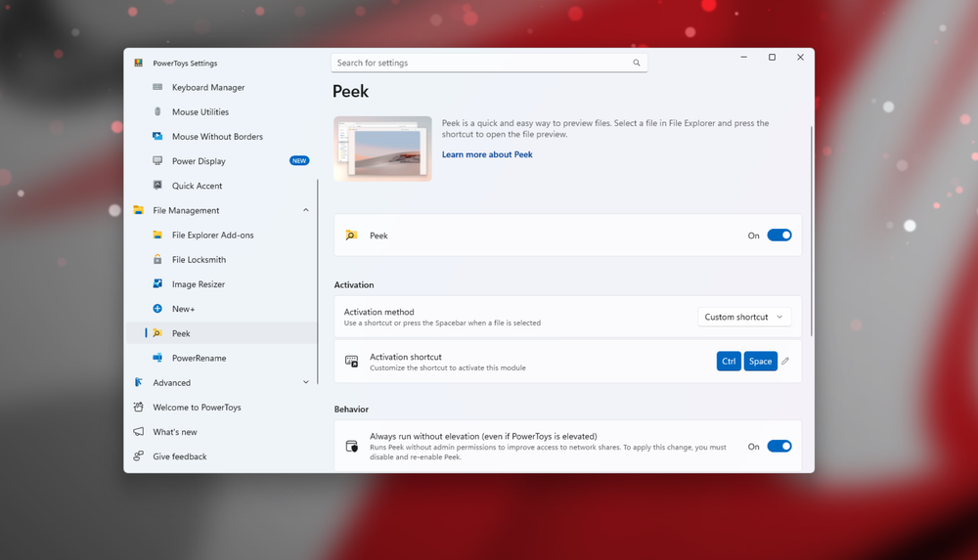Click the Search for settings field

click(x=489, y=63)
